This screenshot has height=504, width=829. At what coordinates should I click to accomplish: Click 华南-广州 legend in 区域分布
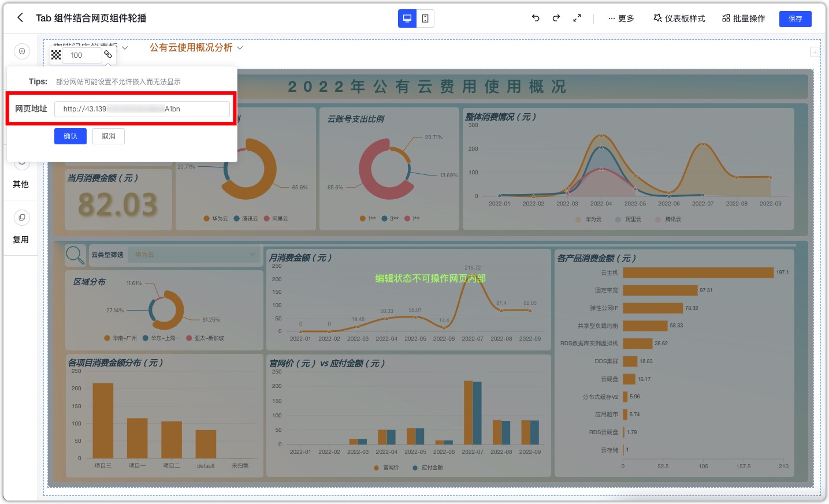point(121,338)
